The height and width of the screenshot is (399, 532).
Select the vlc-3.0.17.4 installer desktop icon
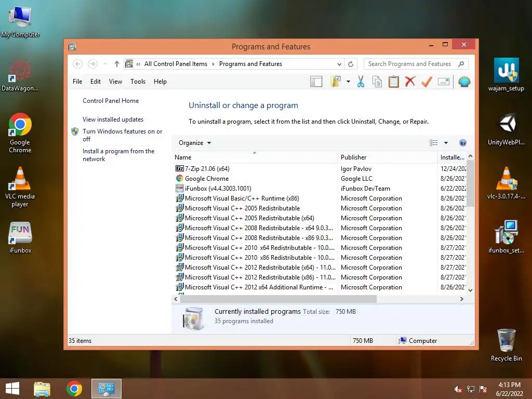pyautogui.click(x=506, y=183)
